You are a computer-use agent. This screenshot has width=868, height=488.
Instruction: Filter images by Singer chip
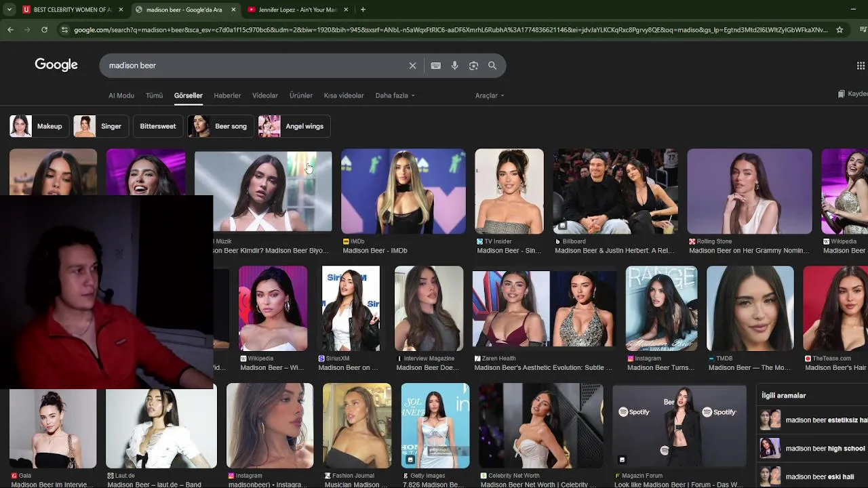(100, 126)
